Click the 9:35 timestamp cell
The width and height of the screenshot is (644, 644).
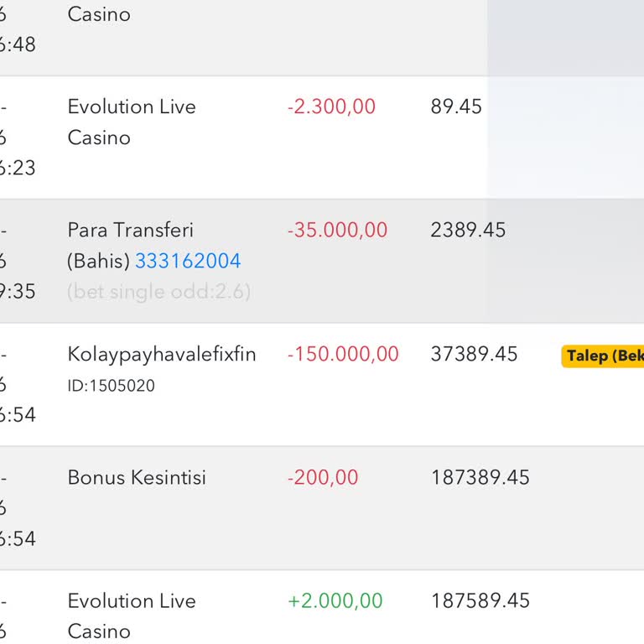[18, 292]
